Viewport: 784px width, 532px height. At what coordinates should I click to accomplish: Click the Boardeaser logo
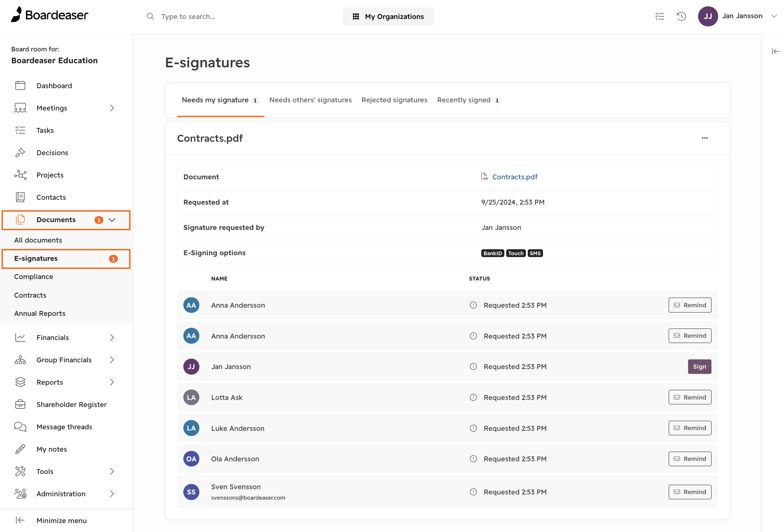pyautogui.click(x=50, y=15)
